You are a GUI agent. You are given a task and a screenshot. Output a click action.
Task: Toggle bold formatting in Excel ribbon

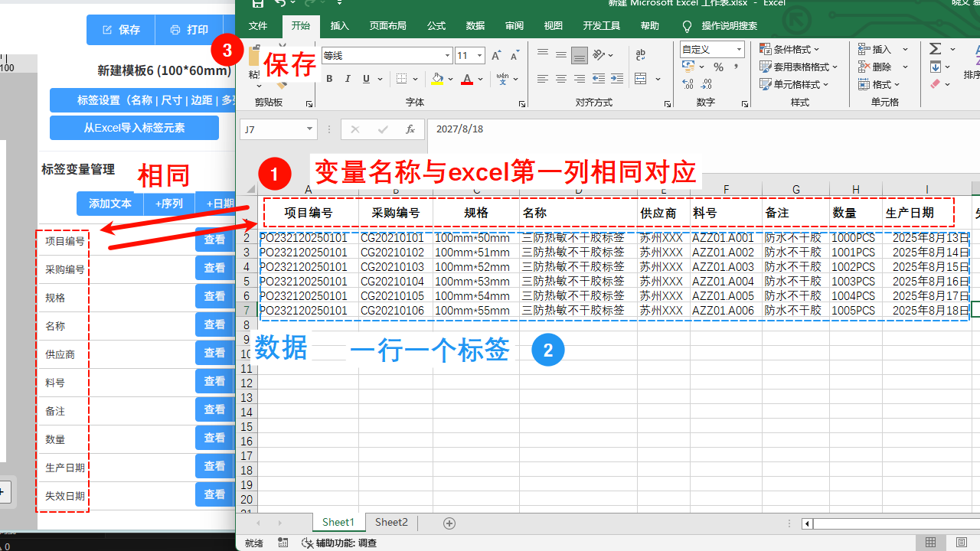(x=329, y=79)
